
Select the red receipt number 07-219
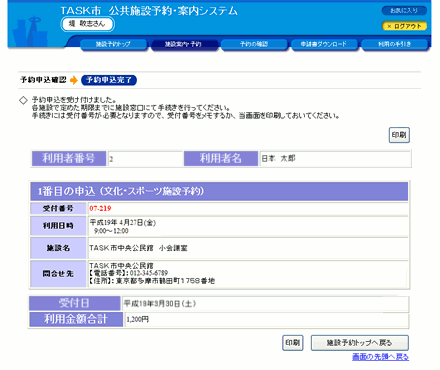point(100,209)
